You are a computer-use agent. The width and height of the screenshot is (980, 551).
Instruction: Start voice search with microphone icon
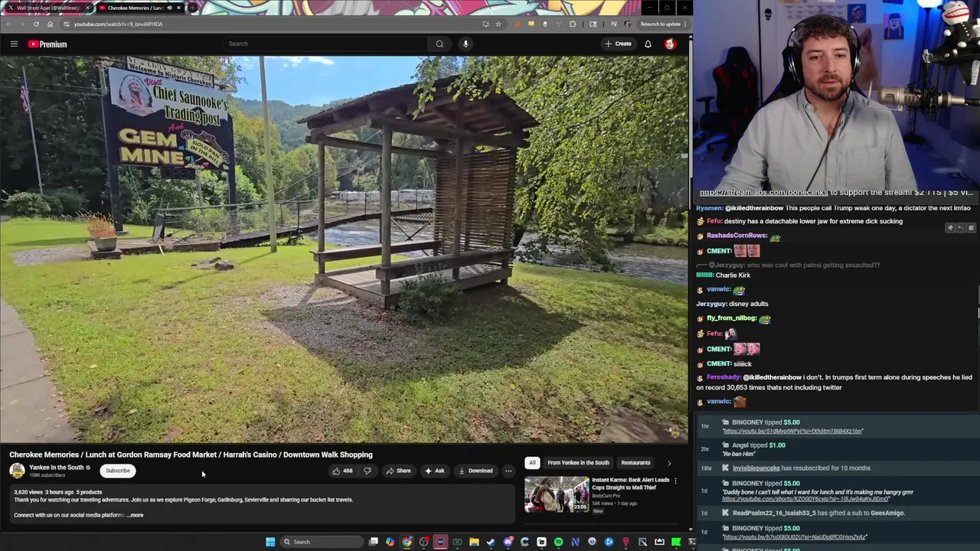point(465,44)
